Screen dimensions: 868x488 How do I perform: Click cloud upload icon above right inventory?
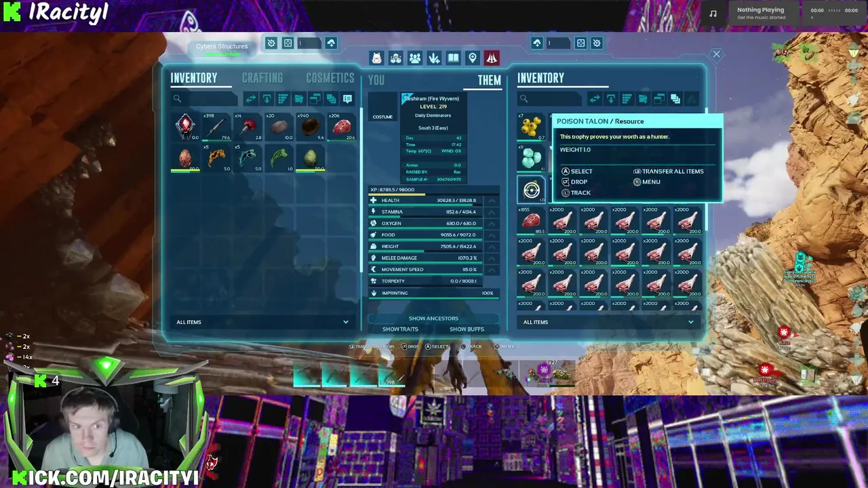[537, 43]
